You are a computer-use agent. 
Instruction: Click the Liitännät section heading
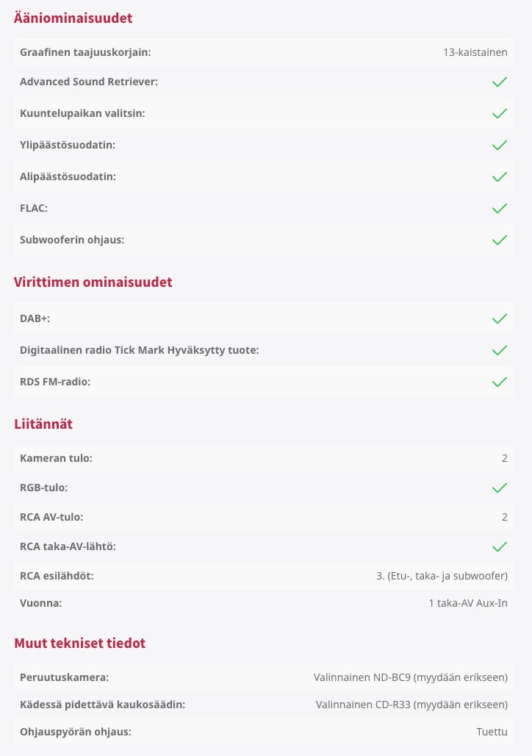click(43, 424)
